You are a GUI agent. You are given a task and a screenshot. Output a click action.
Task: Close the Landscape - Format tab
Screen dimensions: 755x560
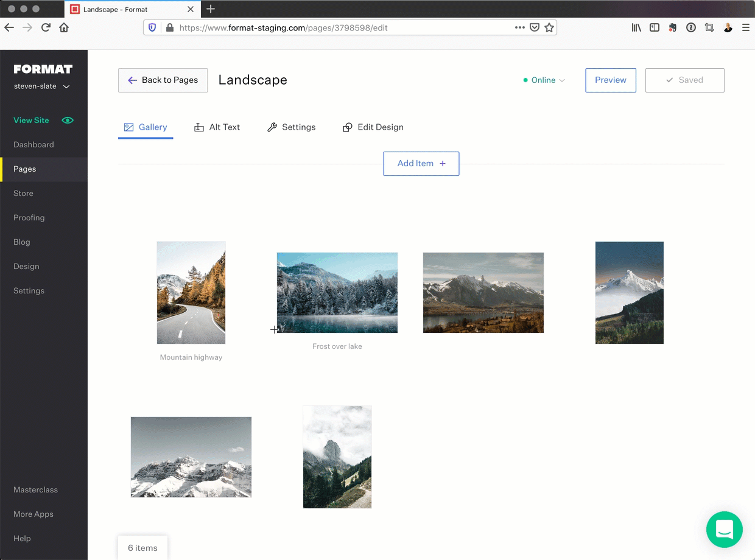click(191, 9)
